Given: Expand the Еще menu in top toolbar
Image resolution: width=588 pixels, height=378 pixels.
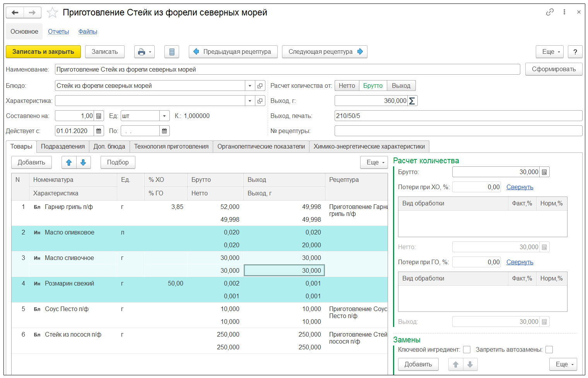Looking at the screenshot, I should (x=549, y=52).
